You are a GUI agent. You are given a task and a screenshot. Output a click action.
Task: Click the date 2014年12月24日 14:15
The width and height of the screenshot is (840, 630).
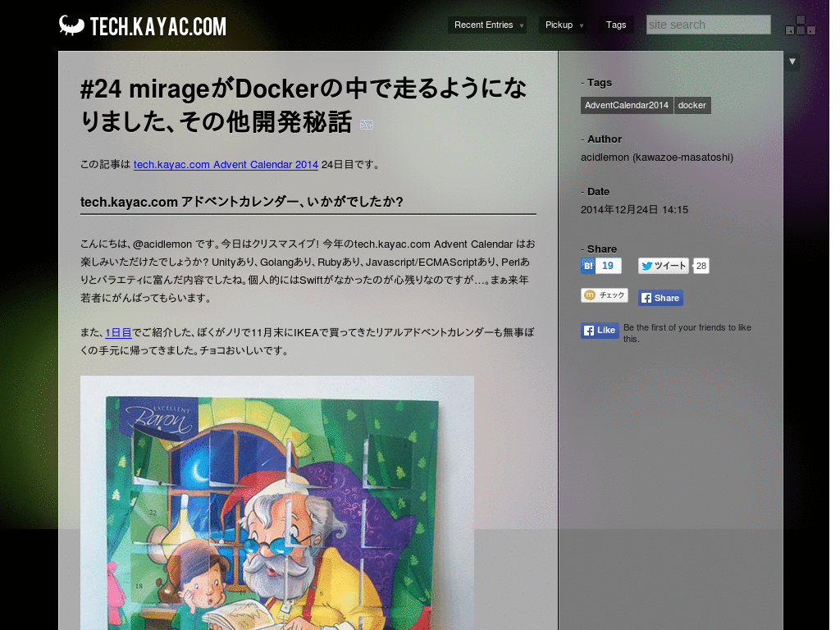634,210
